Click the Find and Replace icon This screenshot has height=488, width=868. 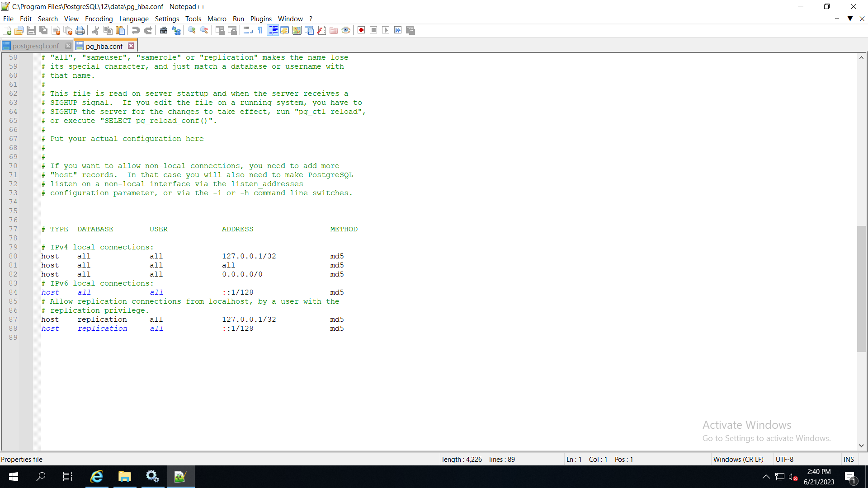coord(176,30)
